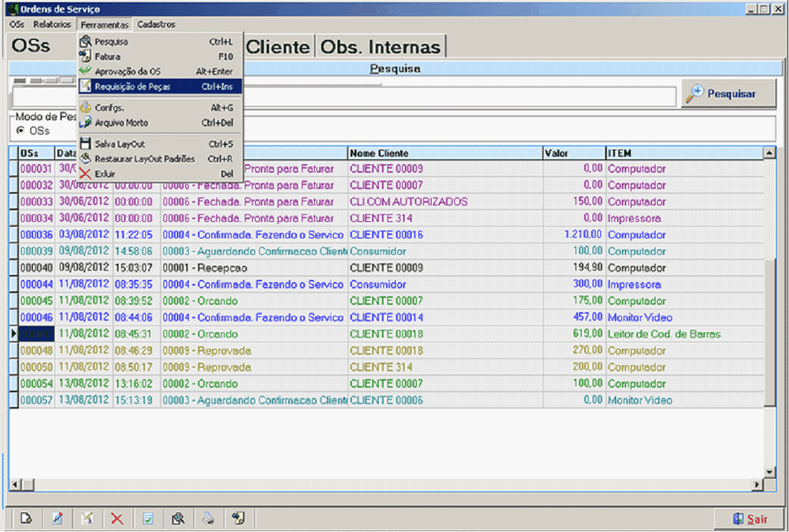Click the Sair exit button
789x532 pixels.
(749, 519)
